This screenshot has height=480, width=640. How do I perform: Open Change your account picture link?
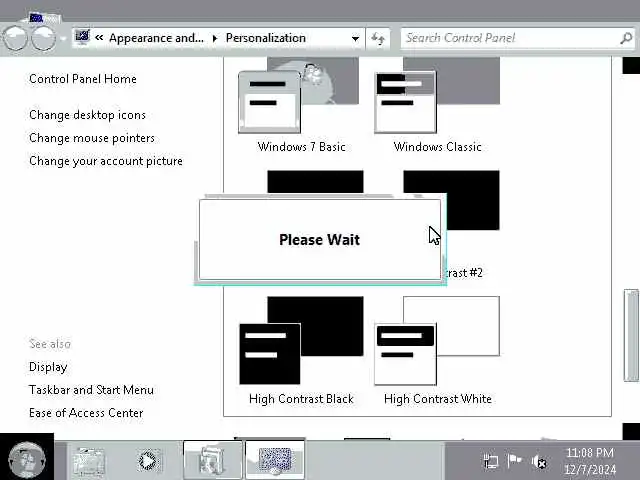tap(106, 161)
